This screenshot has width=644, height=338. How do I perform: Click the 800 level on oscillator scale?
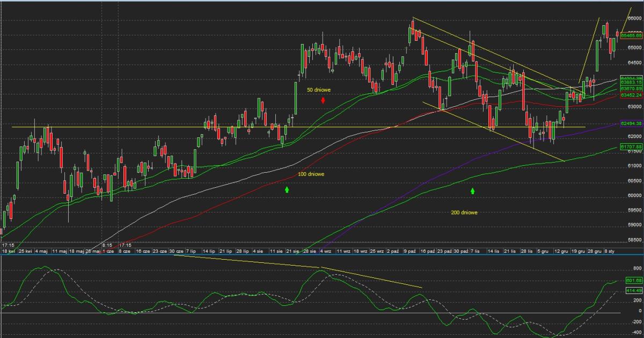point(636,268)
